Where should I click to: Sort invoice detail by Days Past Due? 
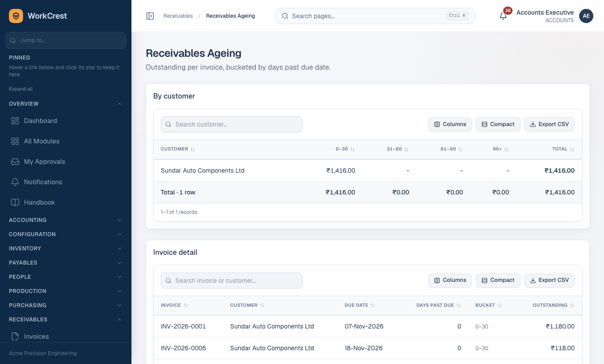coord(438,305)
